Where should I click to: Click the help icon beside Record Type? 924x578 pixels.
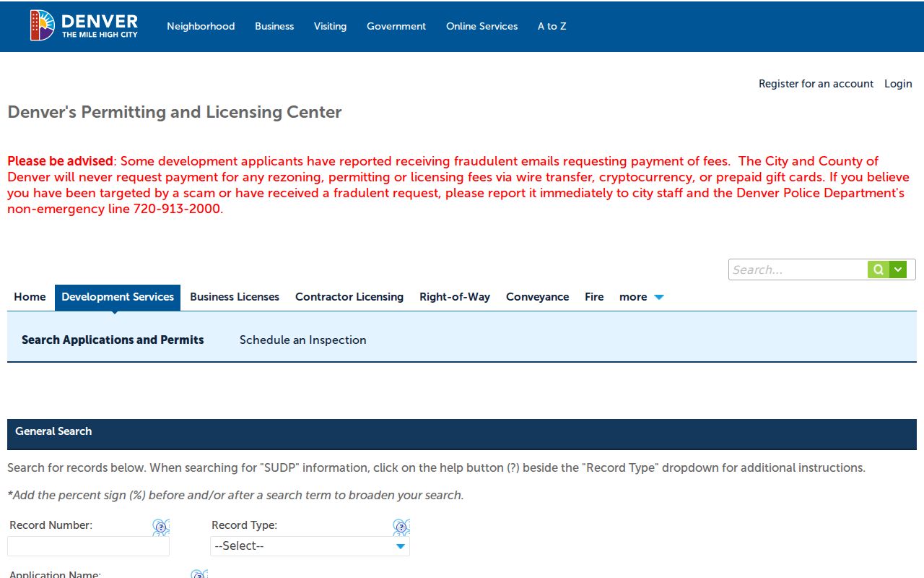401,527
